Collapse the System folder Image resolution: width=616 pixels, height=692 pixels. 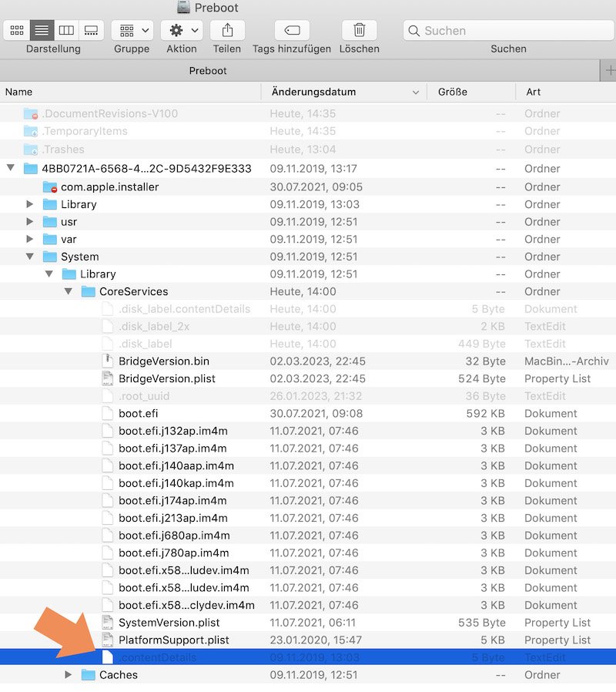click(x=29, y=256)
